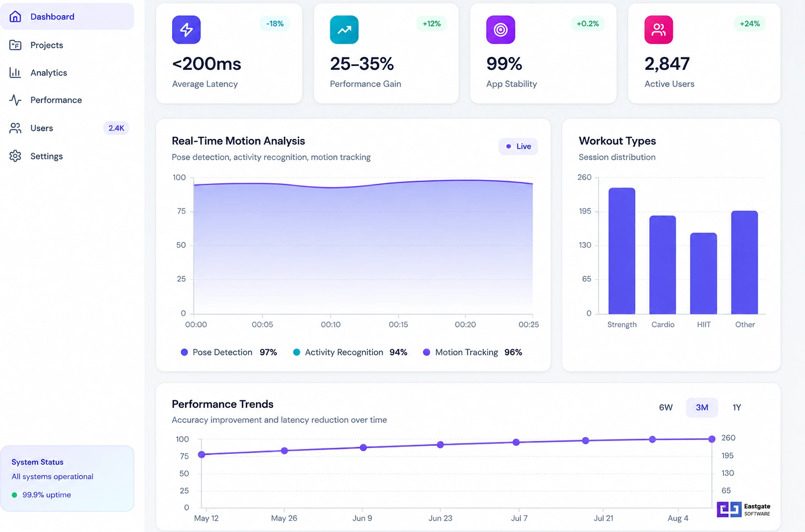Select the 3M time range
Image resolution: width=805 pixels, height=532 pixels.
click(x=702, y=408)
